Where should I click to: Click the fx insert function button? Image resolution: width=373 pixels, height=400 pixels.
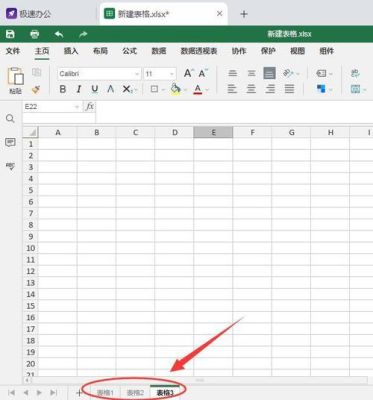coord(90,107)
